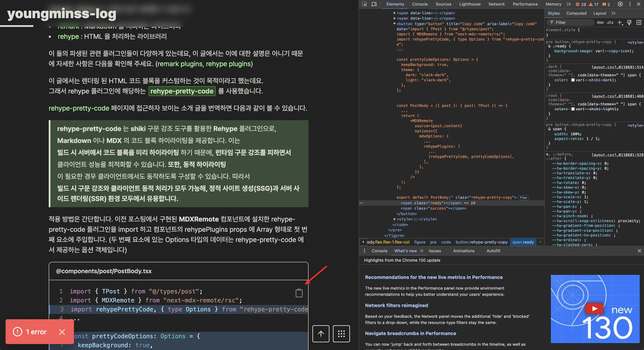Image resolution: width=644 pixels, height=350 pixels.
Task: Toggle the device toolbar icon
Action: pyautogui.click(x=374, y=4)
